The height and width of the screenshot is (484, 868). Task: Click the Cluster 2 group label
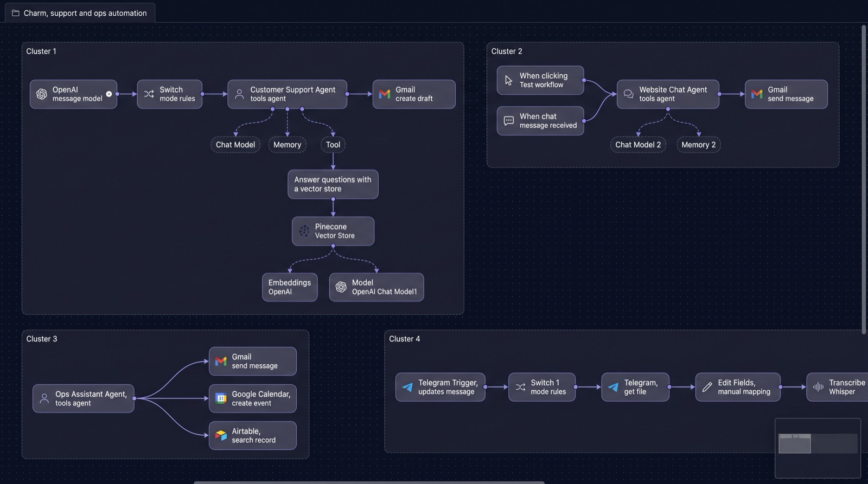click(507, 51)
